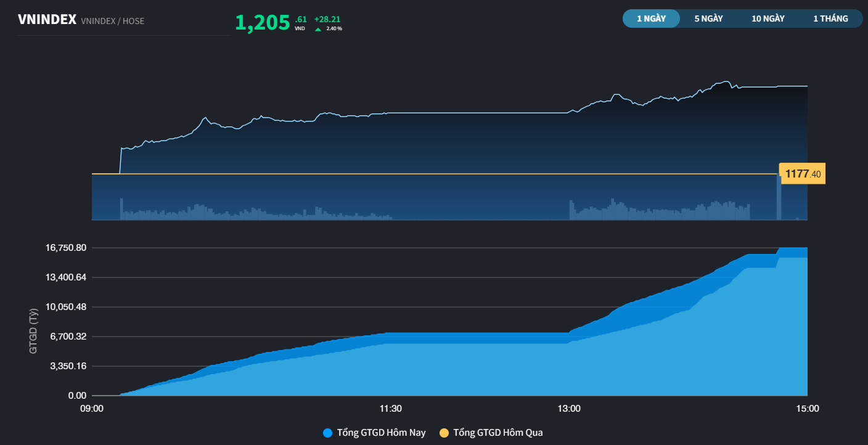Click the 13:00 time axis label
The width and height of the screenshot is (868, 445).
[x=569, y=408]
